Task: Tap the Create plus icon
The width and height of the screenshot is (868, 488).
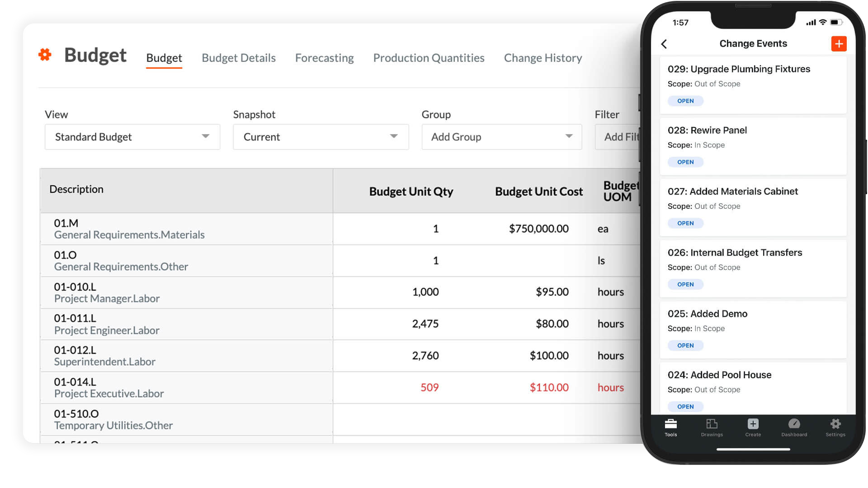Action: tap(753, 425)
